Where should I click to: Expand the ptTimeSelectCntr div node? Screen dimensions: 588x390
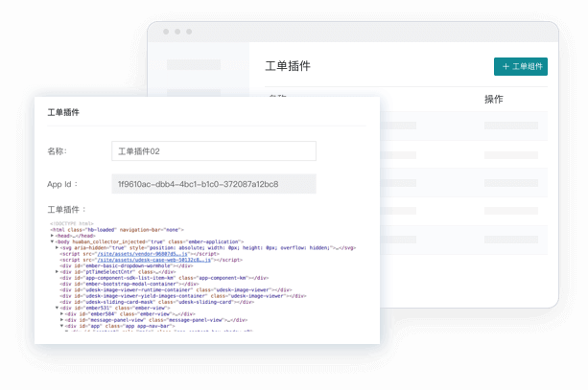click(x=57, y=271)
